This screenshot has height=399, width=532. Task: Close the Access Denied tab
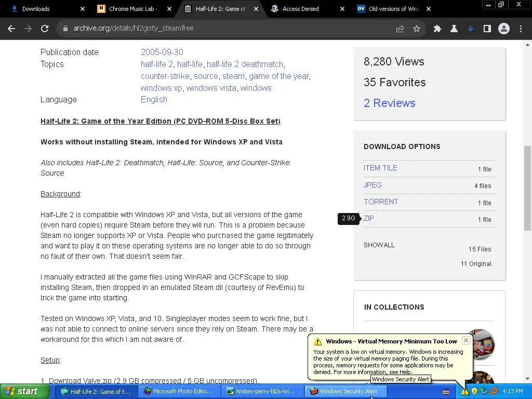(x=342, y=9)
